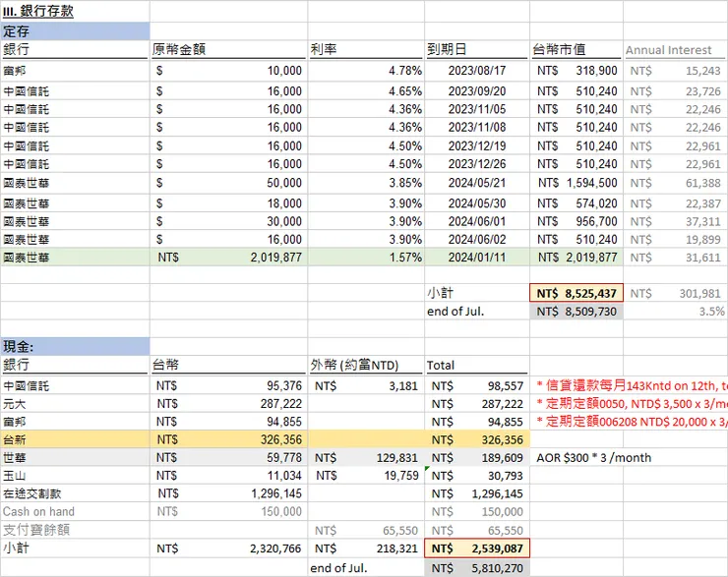728x577 pixels.
Task: Click the '定存' section header cell
Action: 75,31
